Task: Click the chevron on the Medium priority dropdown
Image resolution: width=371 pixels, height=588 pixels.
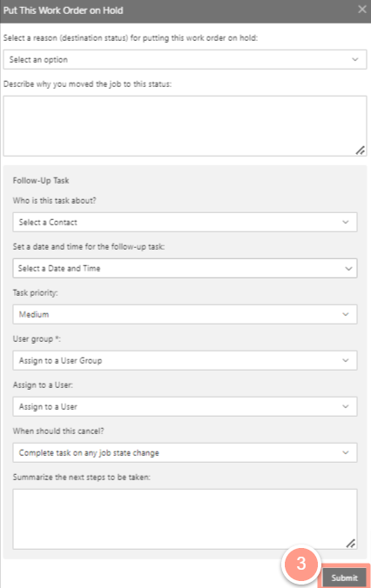Action: [x=346, y=314]
